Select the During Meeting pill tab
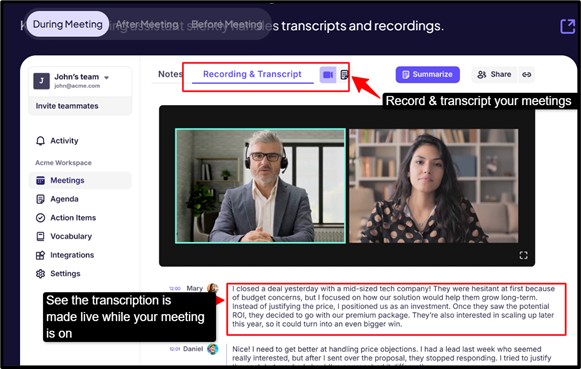The height and width of the screenshot is (369, 581). [68, 24]
